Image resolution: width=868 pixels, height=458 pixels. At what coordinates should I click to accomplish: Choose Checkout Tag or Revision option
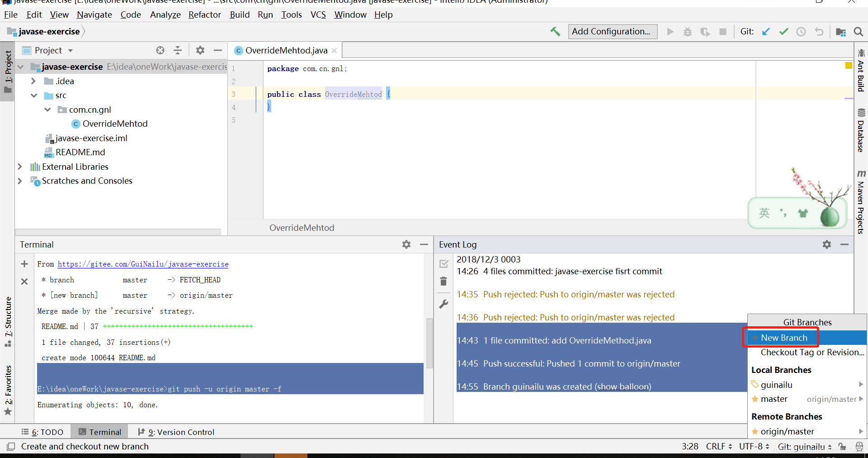click(x=807, y=352)
